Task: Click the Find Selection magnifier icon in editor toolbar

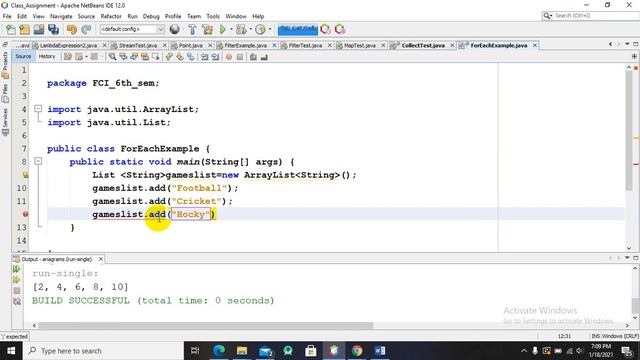Action: tap(112, 57)
